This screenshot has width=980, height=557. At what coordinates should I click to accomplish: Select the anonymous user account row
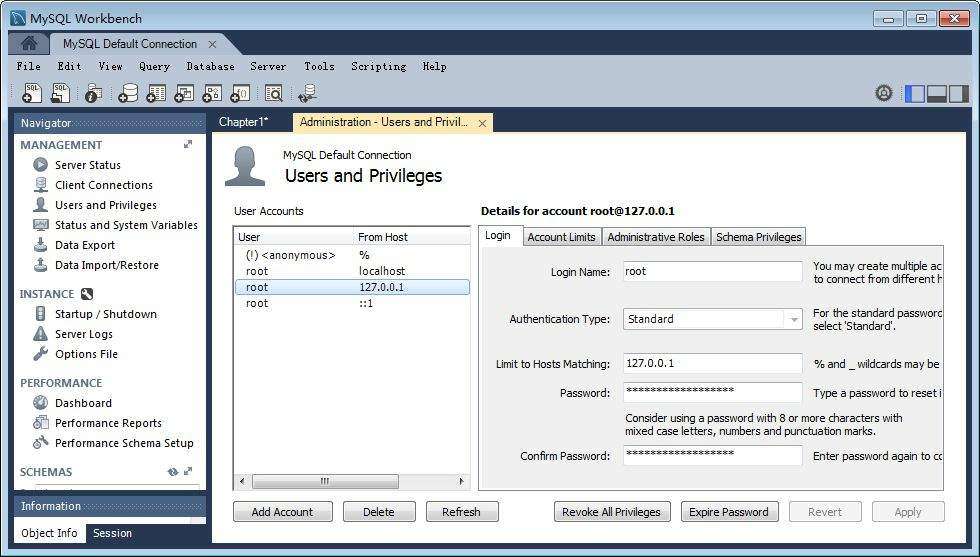(352, 255)
